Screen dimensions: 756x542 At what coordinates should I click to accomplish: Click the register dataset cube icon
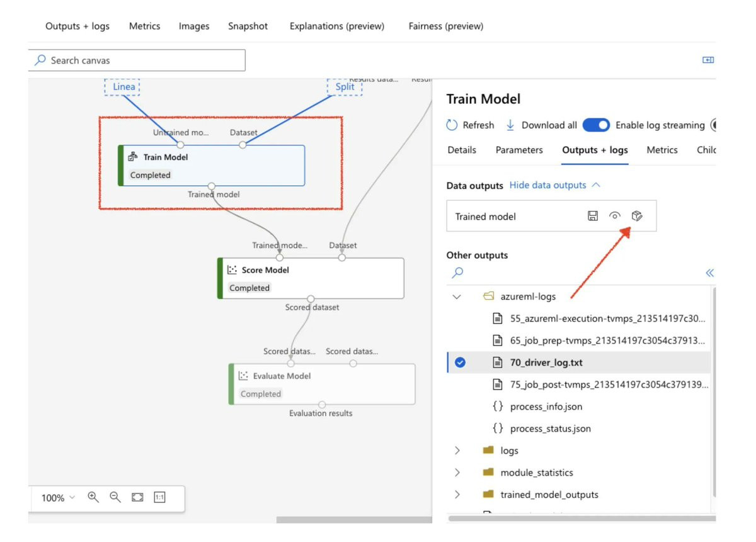point(637,216)
